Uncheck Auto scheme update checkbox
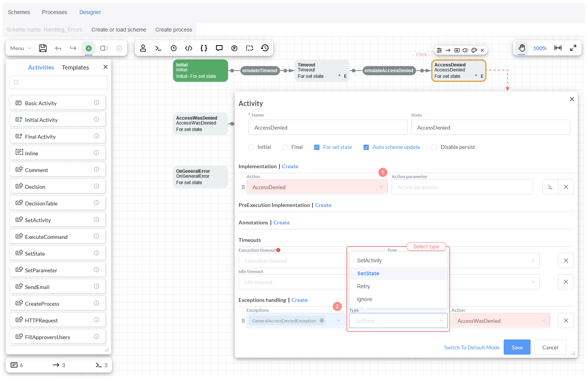This screenshot has height=382, width=588. (x=366, y=147)
